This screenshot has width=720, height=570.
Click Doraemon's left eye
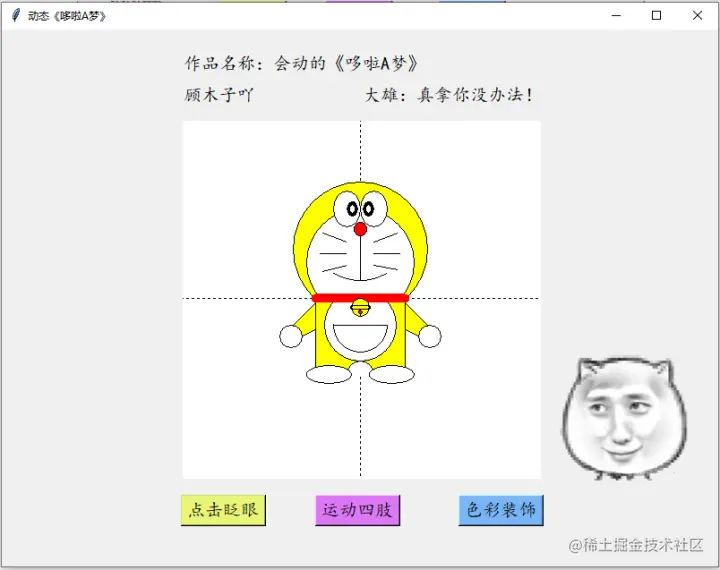pos(348,209)
